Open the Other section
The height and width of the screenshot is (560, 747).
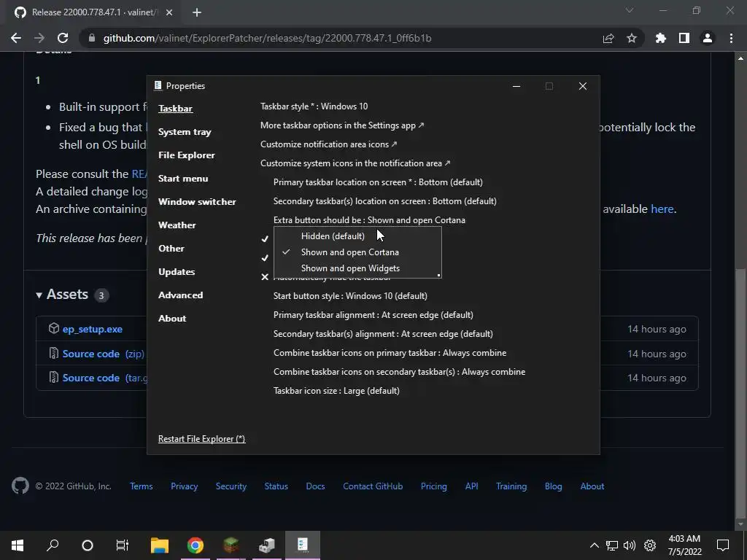click(171, 249)
